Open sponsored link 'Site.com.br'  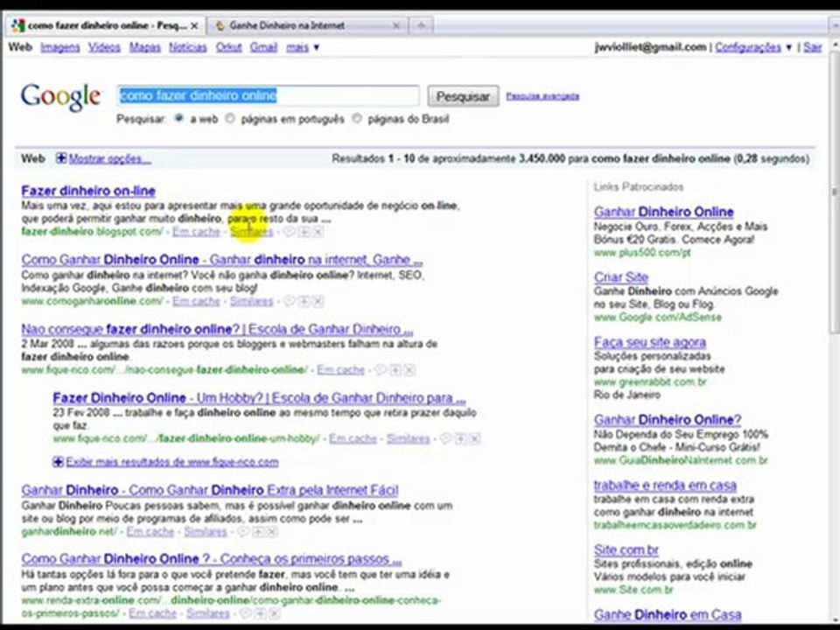point(626,549)
